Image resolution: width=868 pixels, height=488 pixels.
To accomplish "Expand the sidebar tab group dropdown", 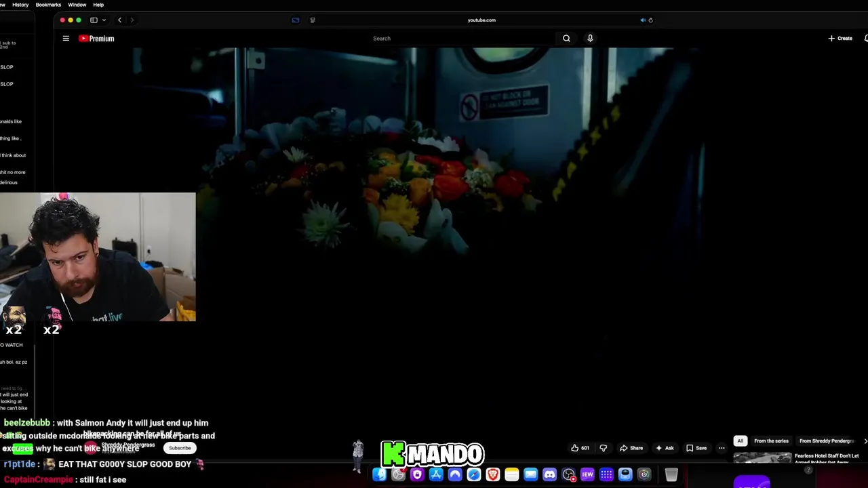I will (104, 20).
